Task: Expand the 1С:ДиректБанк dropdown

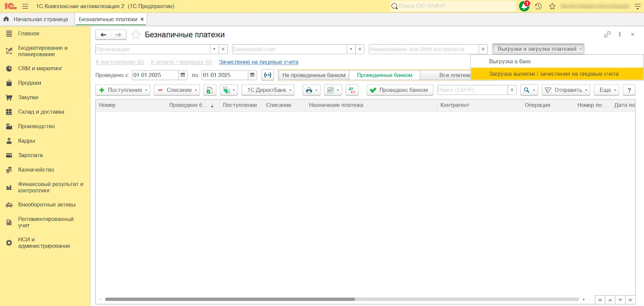Action: (268, 90)
